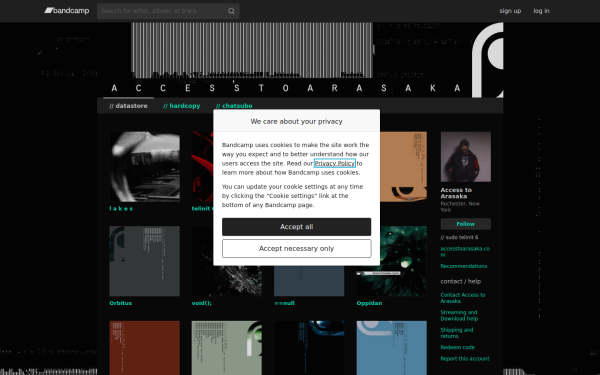Click the ACCESS TO ARASAKA banner header

(x=300, y=60)
